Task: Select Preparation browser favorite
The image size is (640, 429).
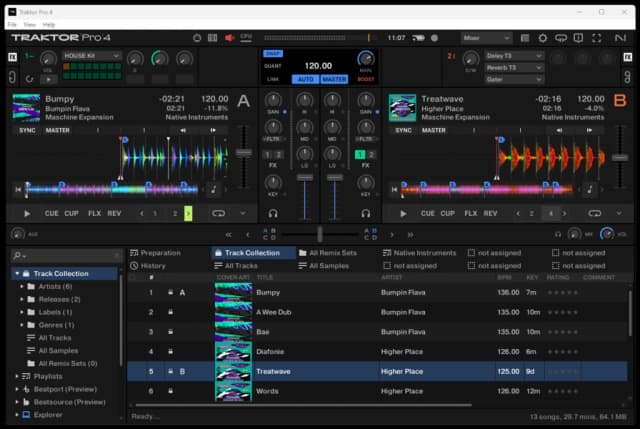Action: tap(156, 253)
